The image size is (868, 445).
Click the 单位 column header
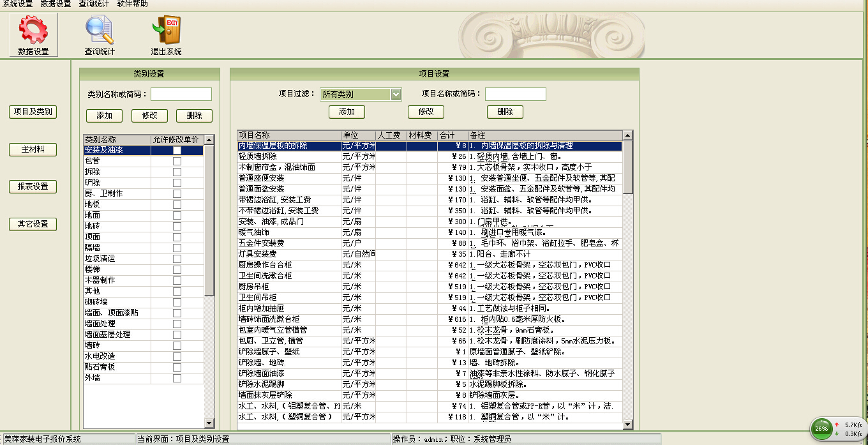(358, 135)
